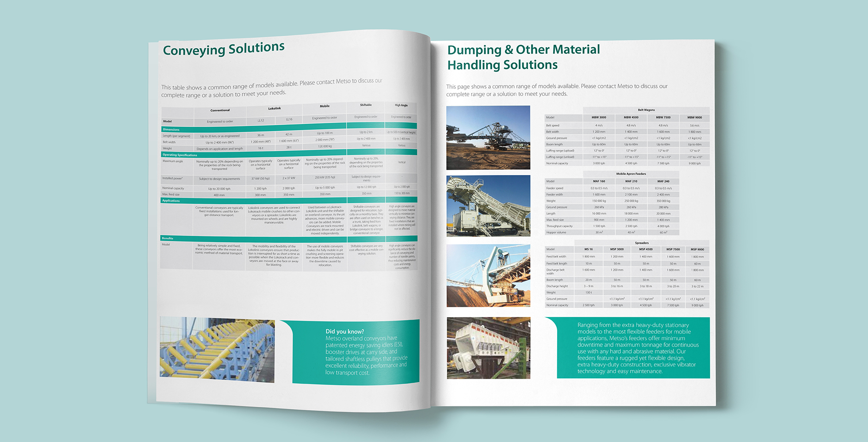868x442 pixels.
Task: Select the "Mobile Apron Feeders" table header
Action: click(x=631, y=174)
